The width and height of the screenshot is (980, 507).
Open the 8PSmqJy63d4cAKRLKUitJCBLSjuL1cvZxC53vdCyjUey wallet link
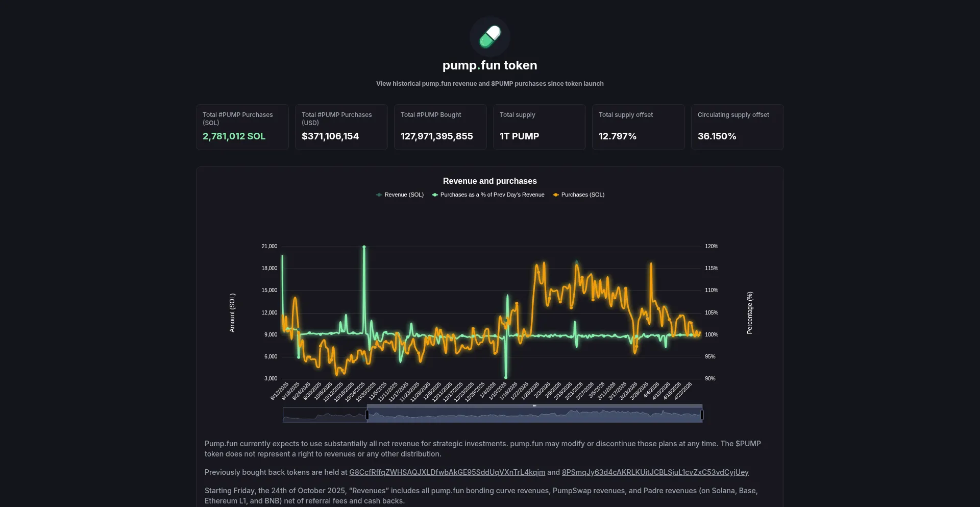[655, 472]
